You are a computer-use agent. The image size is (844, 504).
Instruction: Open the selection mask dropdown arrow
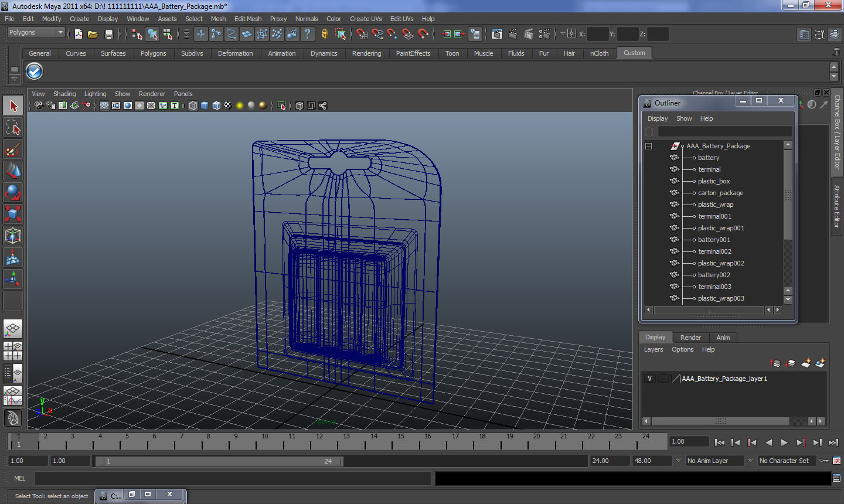(x=186, y=34)
